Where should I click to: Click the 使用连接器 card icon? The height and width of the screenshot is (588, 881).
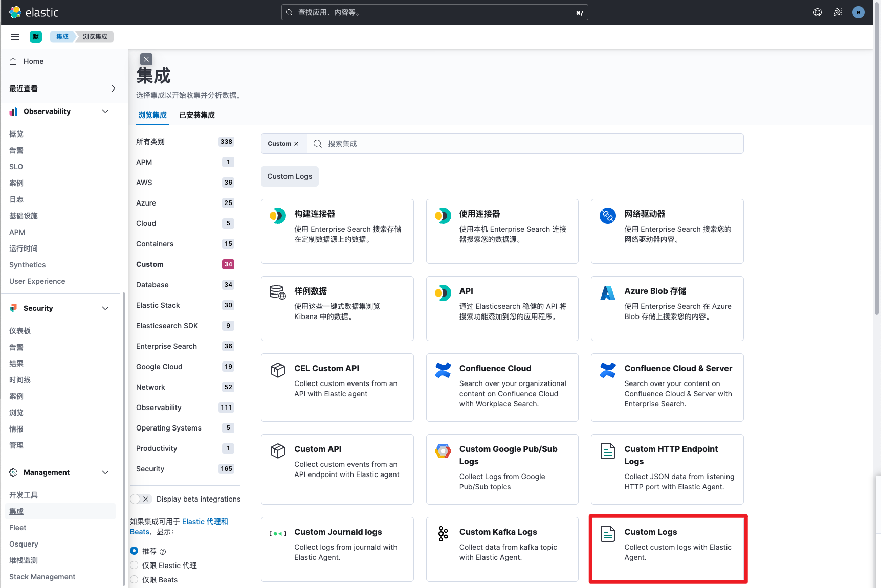click(443, 216)
